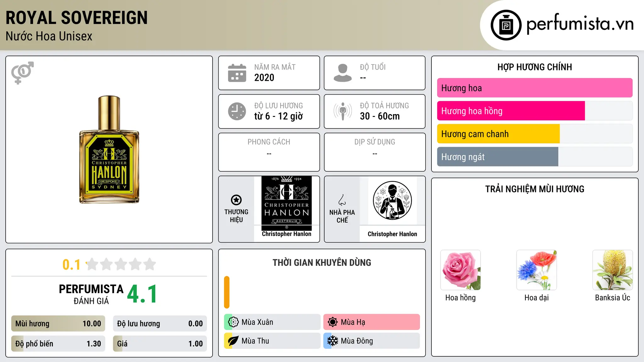Click the unisex gender symbol icon

(22, 73)
